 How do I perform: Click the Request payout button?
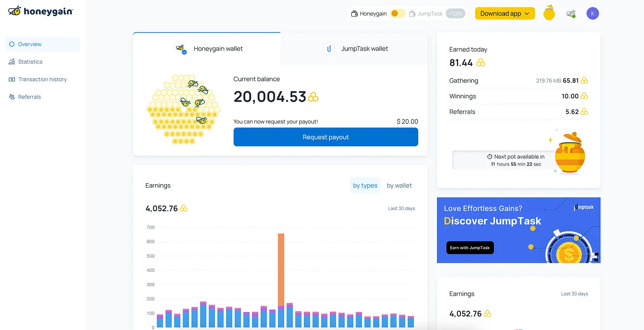point(326,137)
